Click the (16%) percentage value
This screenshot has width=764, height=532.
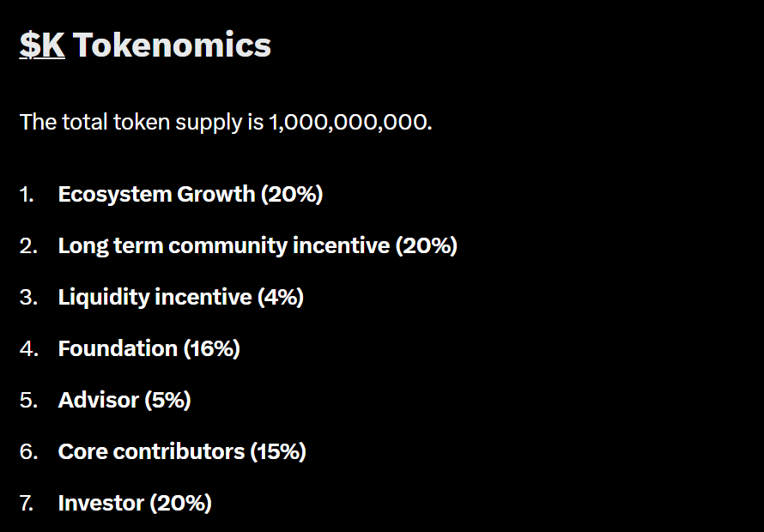click(x=211, y=348)
